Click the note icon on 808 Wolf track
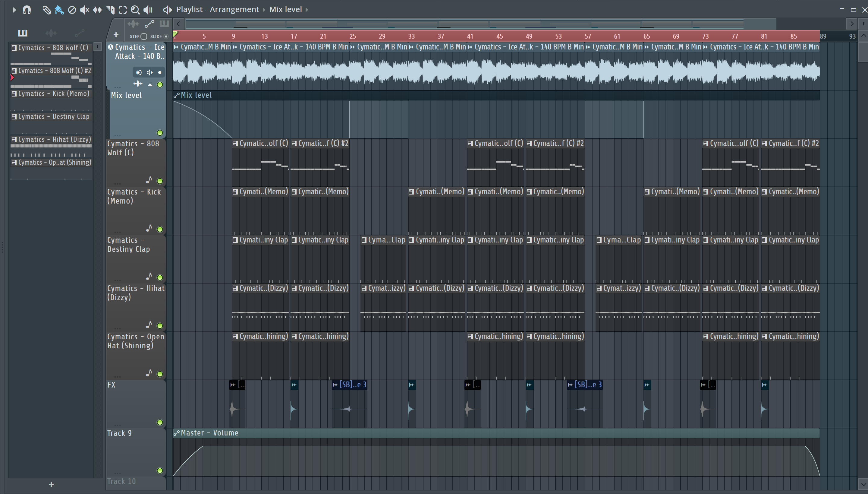 point(149,179)
